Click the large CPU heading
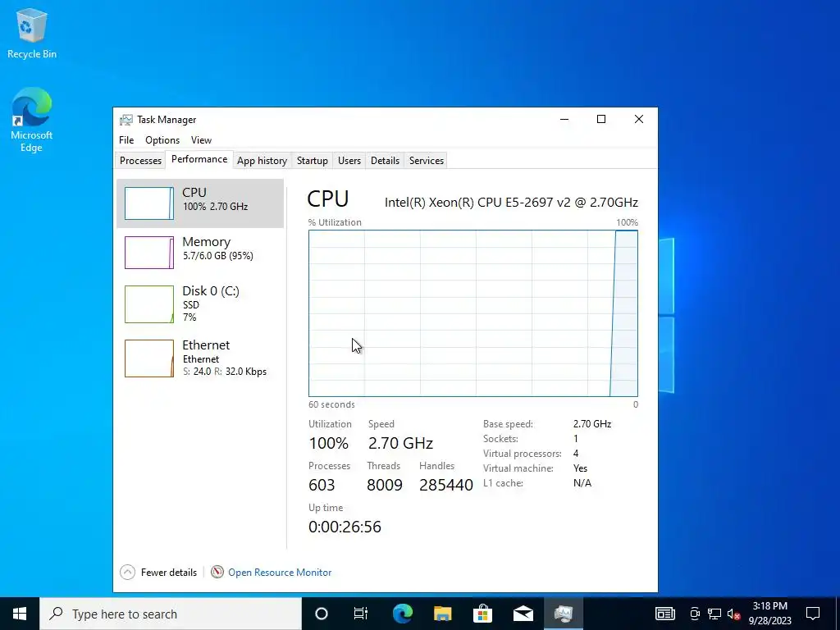This screenshot has width=840, height=630. tap(328, 199)
